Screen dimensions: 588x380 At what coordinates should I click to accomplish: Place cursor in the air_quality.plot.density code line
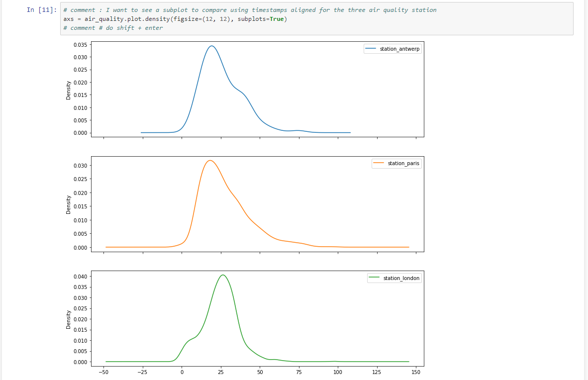pyautogui.click(x=175, y=19)
